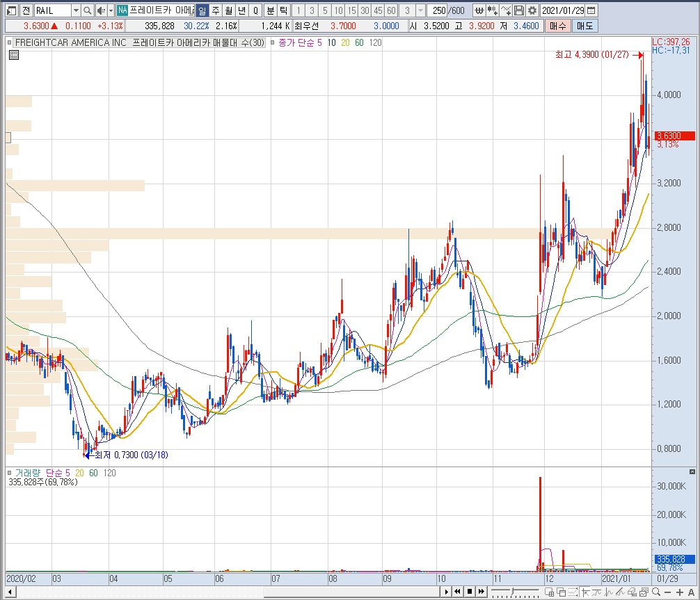700x600 pixels.
Task: Click the chart range compress icon
Action: (573, 592)
